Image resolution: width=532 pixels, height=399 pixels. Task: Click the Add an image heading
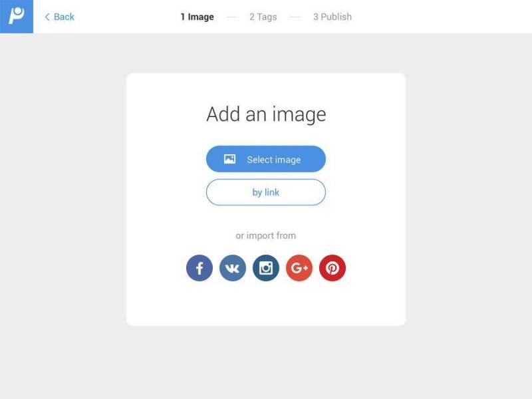point(267,114)
